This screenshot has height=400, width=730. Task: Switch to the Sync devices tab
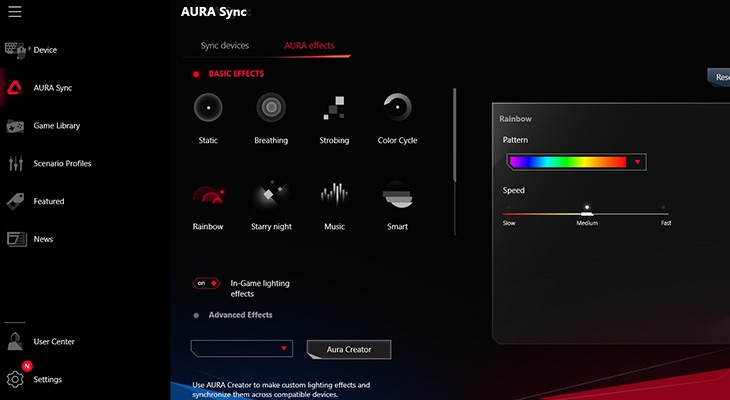point(225,46)
